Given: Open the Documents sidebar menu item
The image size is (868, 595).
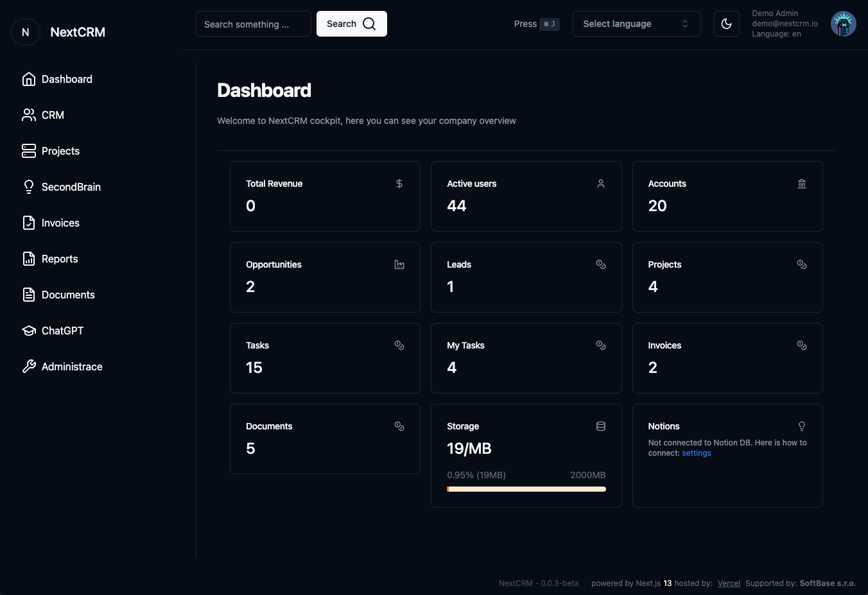Looking at the screenshot, I should pos(68,295).
